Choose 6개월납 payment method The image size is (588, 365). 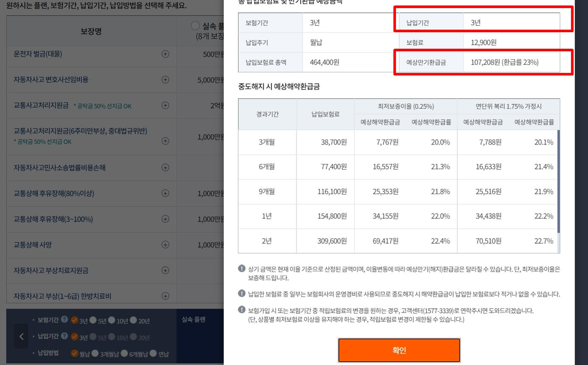124,353
